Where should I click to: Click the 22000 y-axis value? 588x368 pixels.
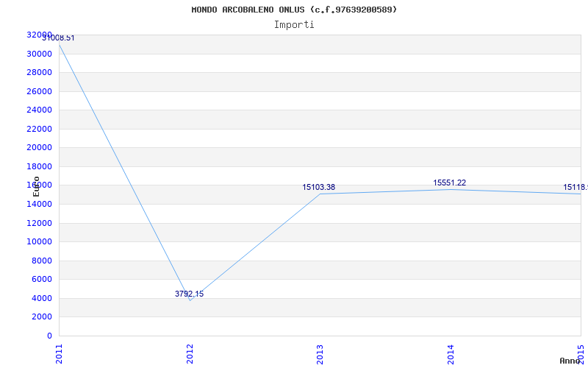tap(39, 129)
